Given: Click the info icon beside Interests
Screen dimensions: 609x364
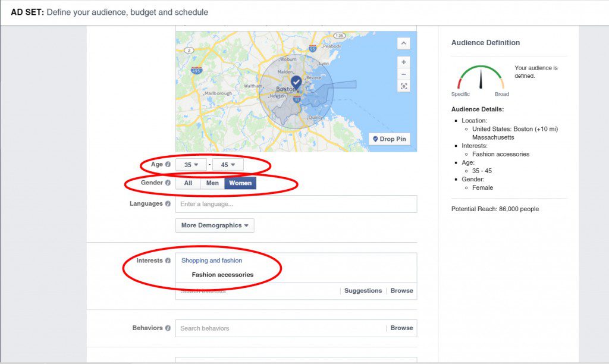Looking at the screenshot, I should click(x=168, y=261).
